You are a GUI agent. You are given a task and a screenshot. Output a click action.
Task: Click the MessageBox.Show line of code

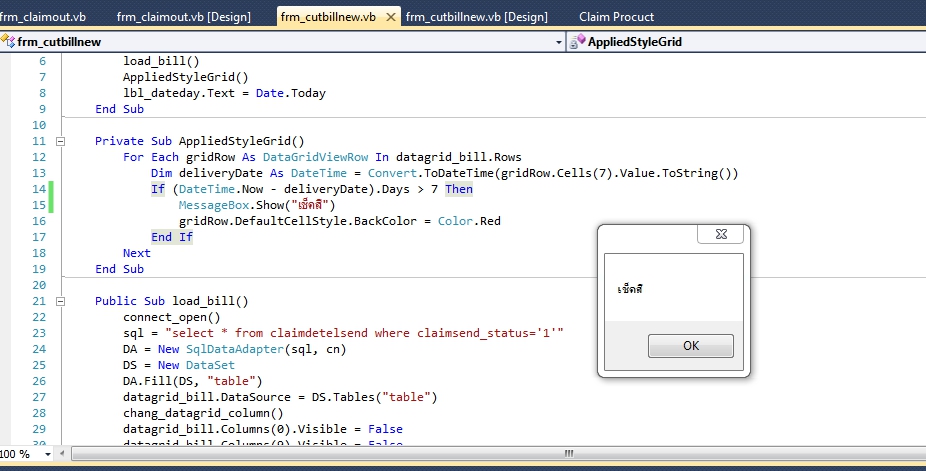257,205
